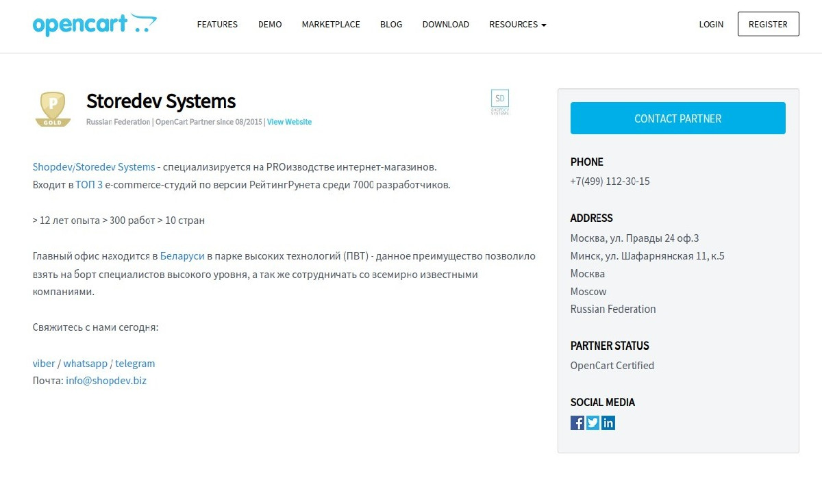Image resolution: width=822 pixels, height=504 pixels.
Task: Click the PHONE section heading
Action: coord(587,162)
